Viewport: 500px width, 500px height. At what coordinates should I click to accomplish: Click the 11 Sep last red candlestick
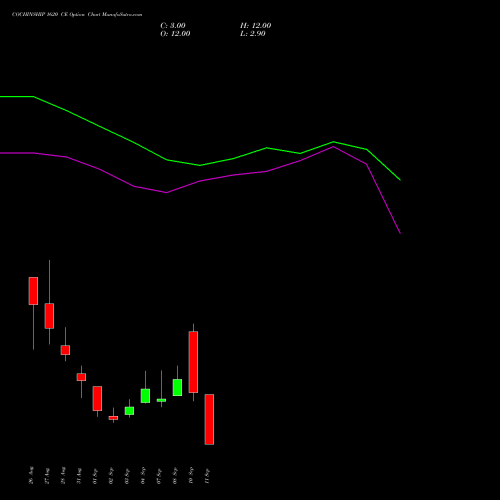pos(209,419)
